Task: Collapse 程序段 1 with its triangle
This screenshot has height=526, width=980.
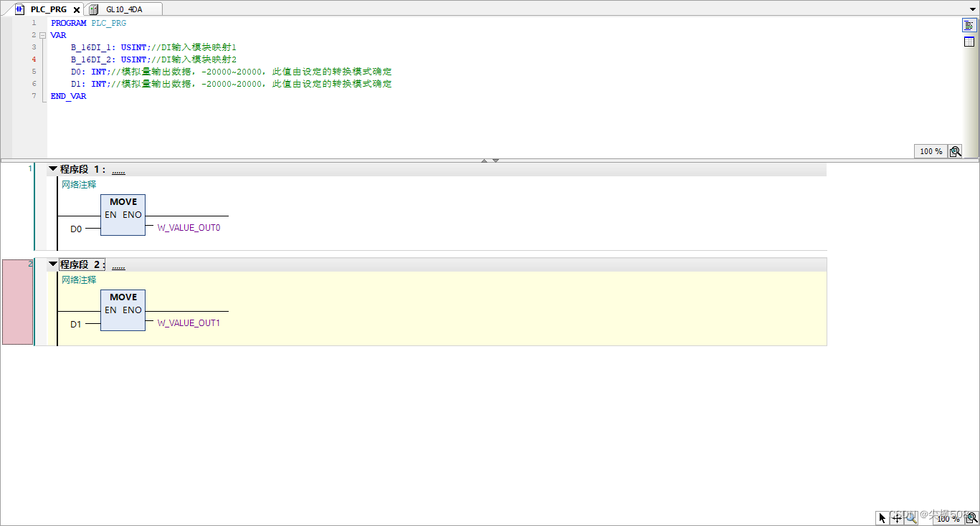Action: tap(52, 169)
